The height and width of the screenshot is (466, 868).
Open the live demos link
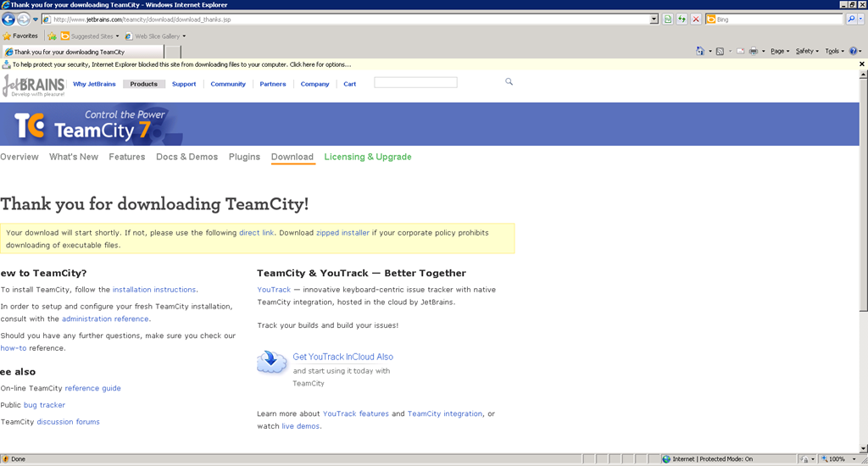point(300,426)
